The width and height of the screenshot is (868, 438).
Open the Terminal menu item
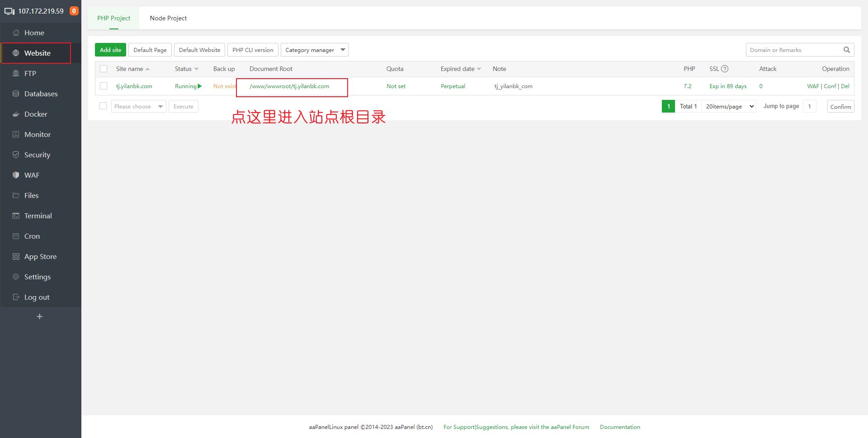(x=41, y=216)
